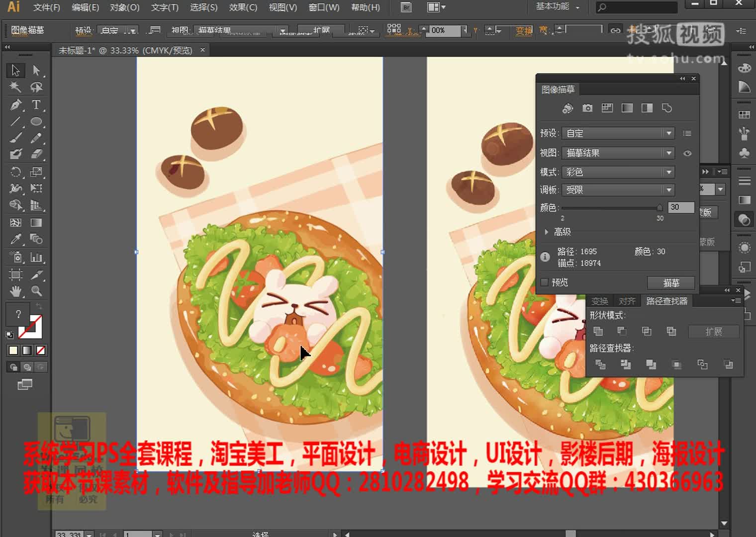Open the arrange documents dropdown
756x537 pixels.
click(x=436, y=7)
